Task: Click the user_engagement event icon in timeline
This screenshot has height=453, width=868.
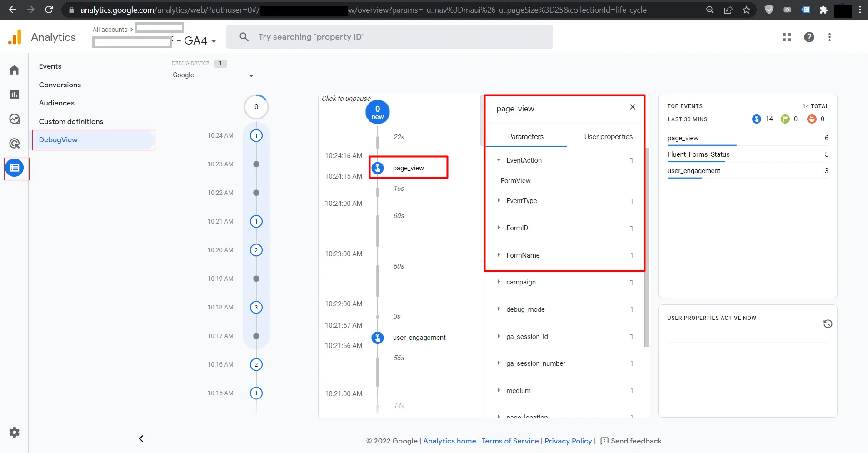Action: 378,338
